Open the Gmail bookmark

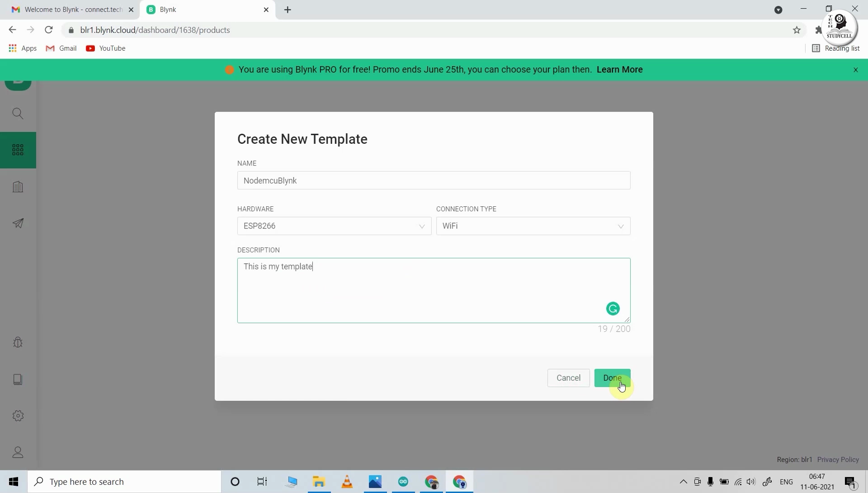61,48
